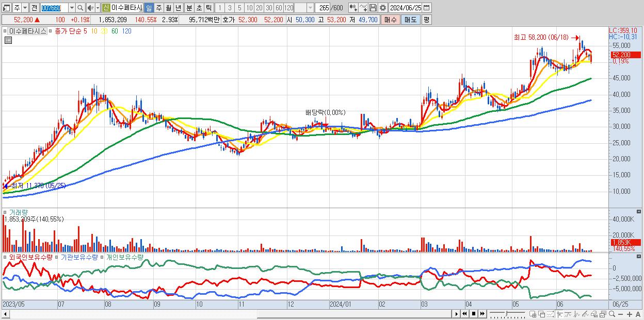
Task: Select interval 30 button
Action: [269, 8]
